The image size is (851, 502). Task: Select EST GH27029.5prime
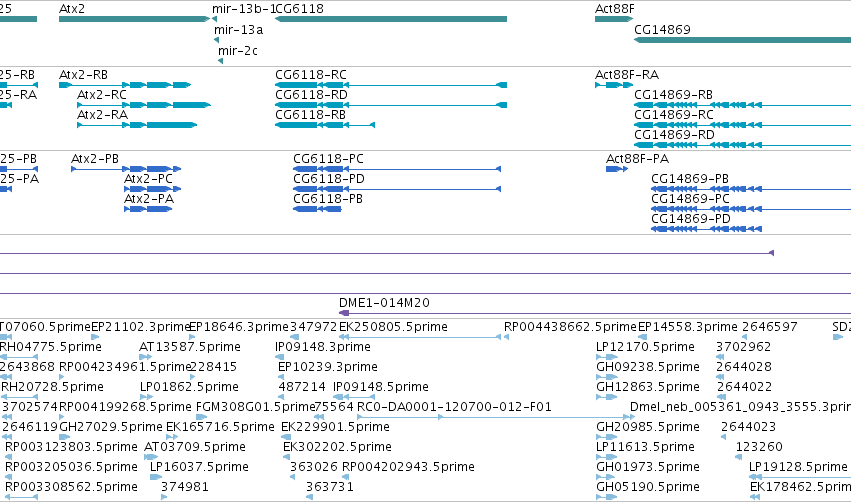pos(111,427)
